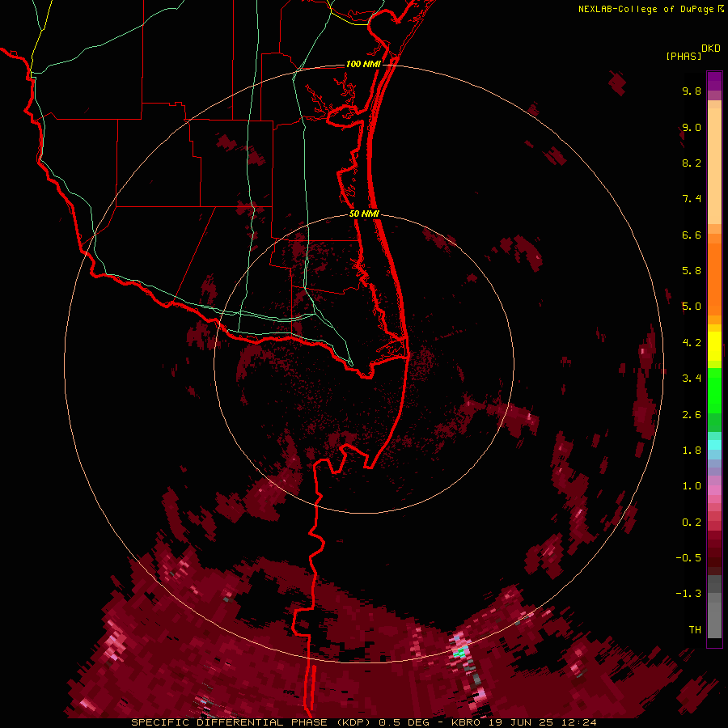
Task: Click the 5.0 value on color scale
Action: (692, 307)
